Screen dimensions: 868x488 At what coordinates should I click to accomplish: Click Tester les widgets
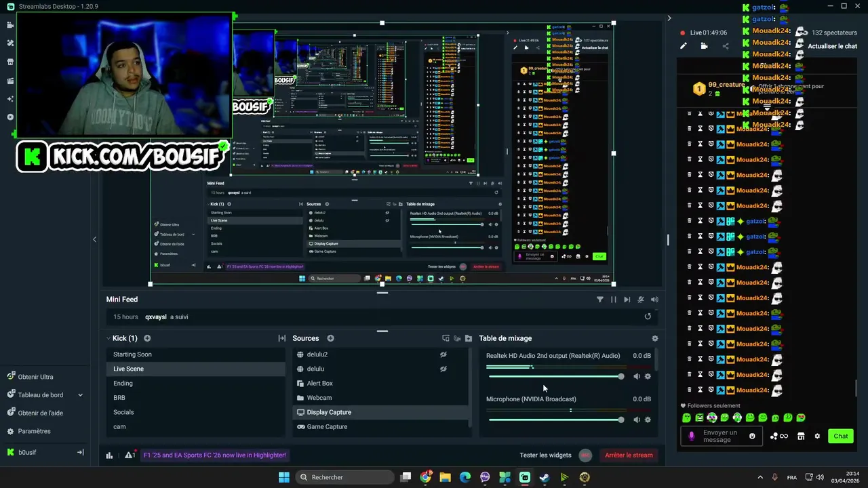[x=545, y=455]
